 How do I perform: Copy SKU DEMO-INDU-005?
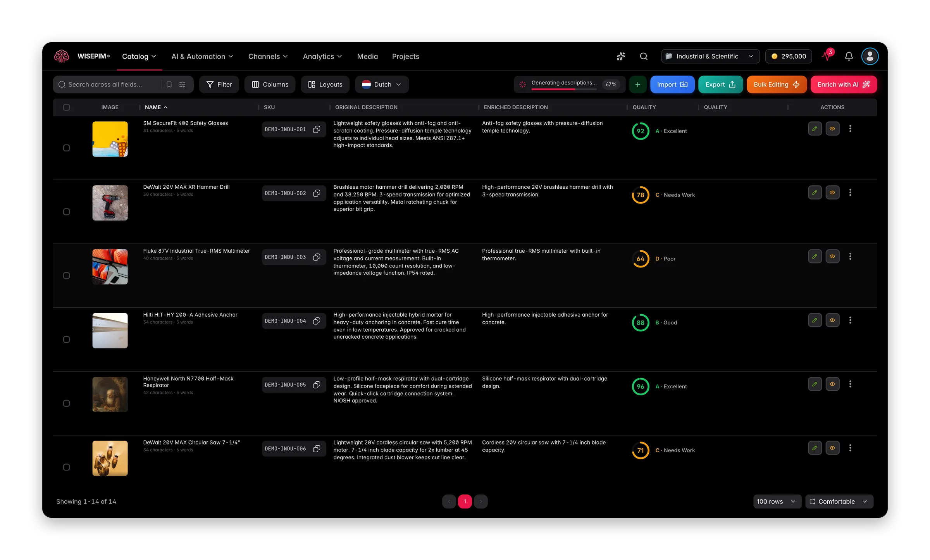tap(317, 385)
